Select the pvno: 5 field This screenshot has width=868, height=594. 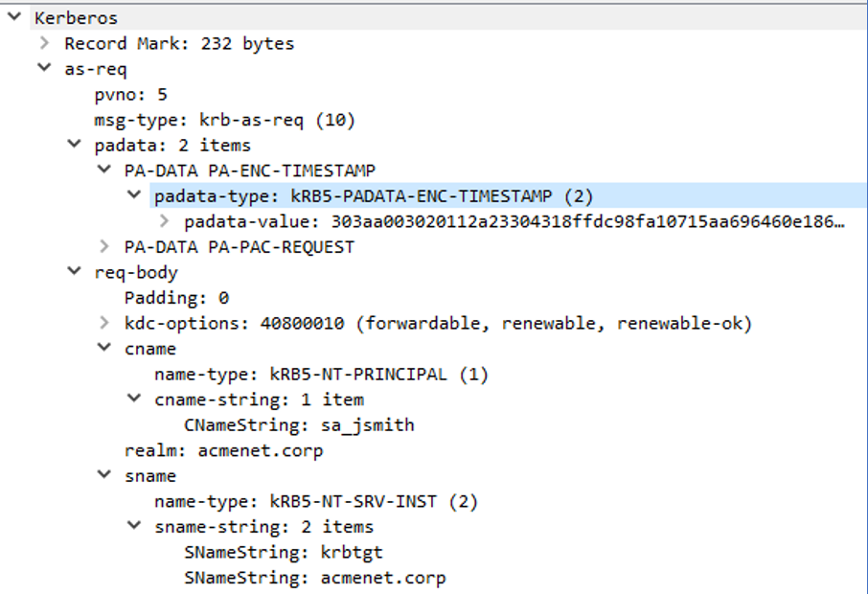[x=130, y=95]
